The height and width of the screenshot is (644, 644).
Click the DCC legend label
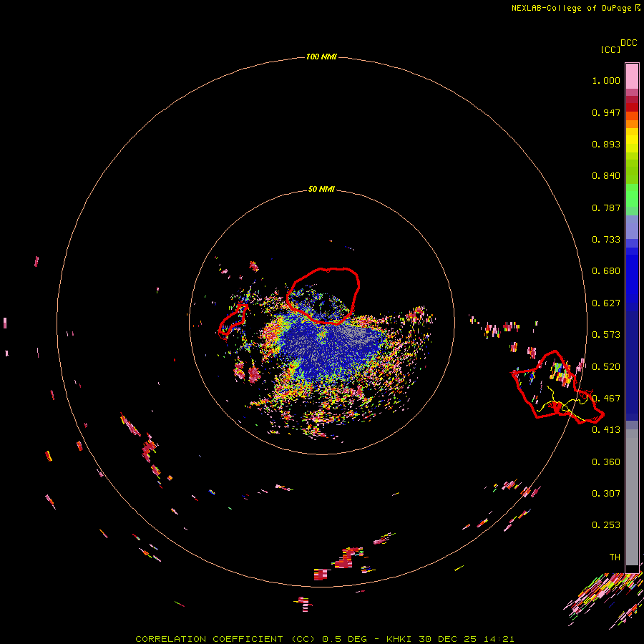tap(629, 43)
